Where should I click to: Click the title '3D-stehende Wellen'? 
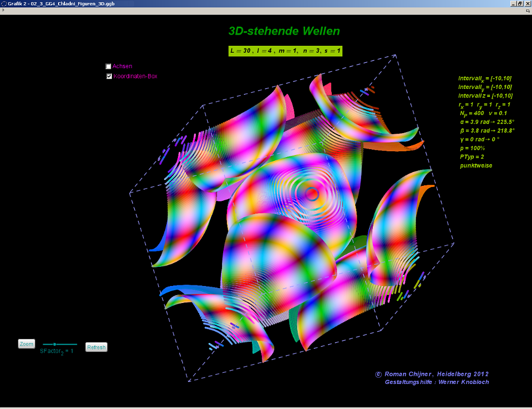point(284,31)
